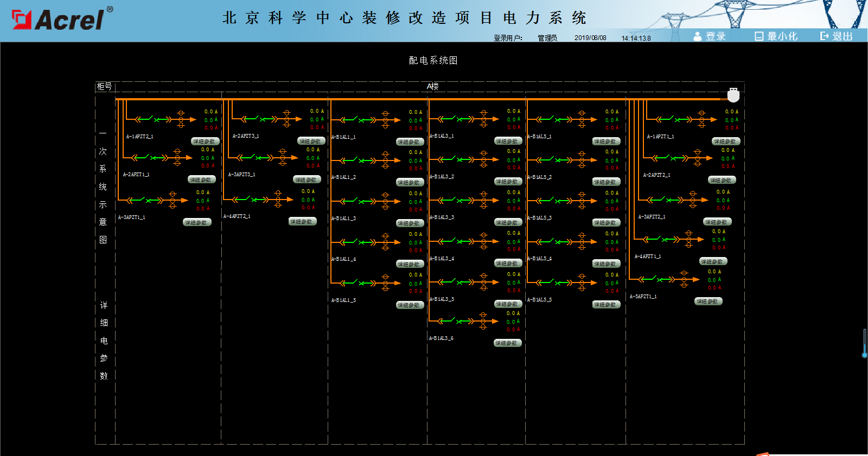The width and height of the screenshot is (868, 456).
Task: Show 详细参数 for circuit A-4APZT1_1
Action: pos(712,261)
